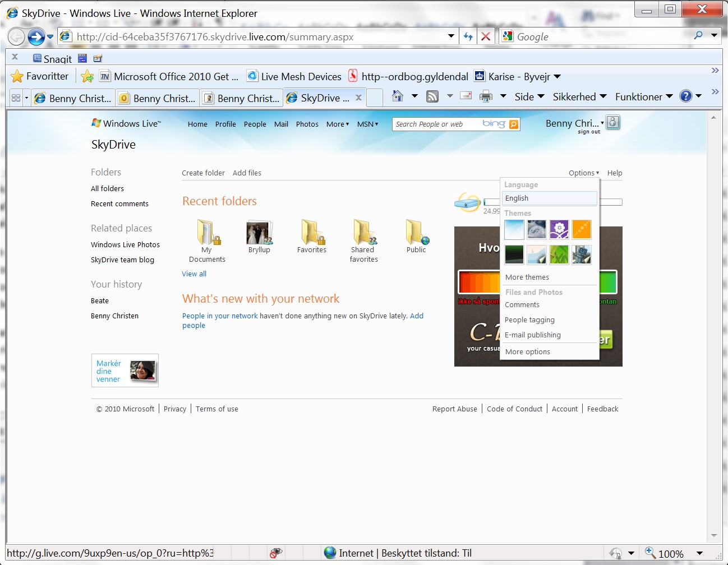The image size is (728, 565).
Task: Click the sign out link
Action: [589, 132]
